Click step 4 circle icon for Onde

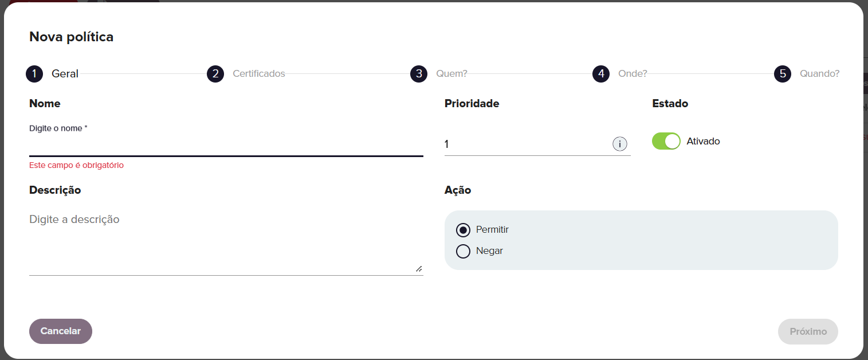tap(601, 74)
